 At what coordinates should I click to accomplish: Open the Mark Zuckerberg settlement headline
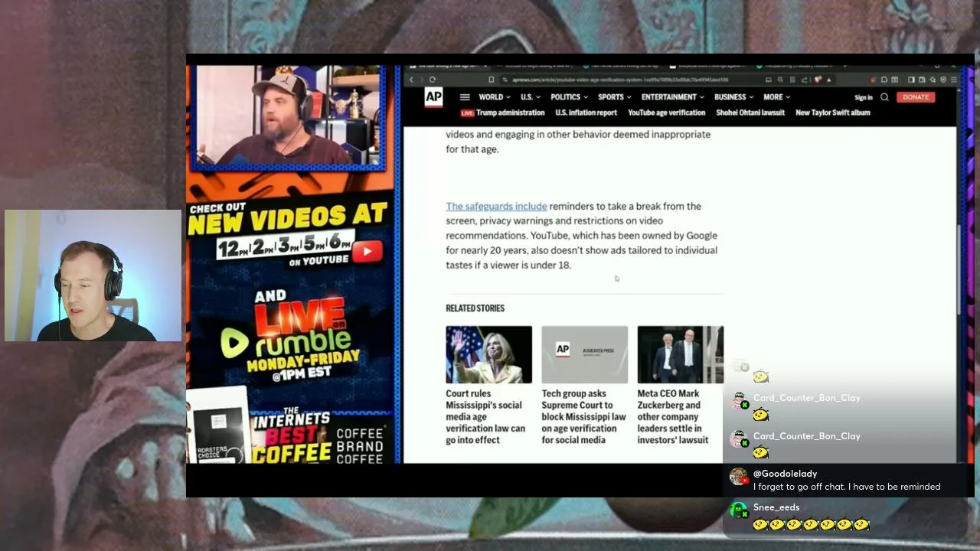pos(673,416)
